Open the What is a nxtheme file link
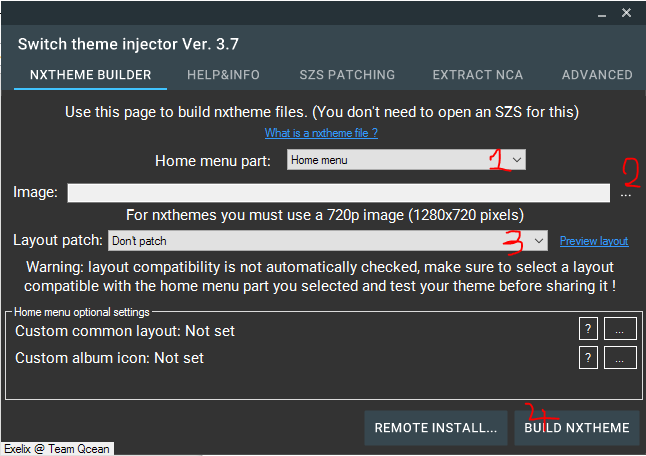Image resolution: width=646 pixels, height=456 pixels. coord(321,133)
